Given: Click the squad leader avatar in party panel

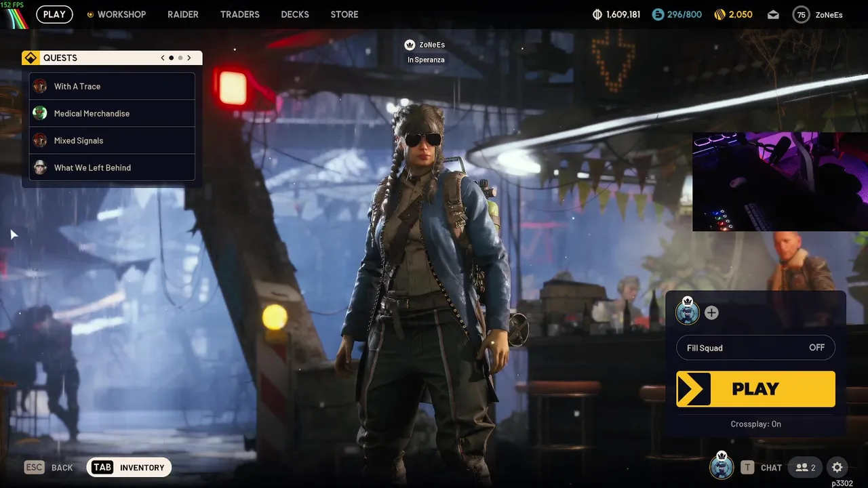Looking at the screenshot, I should click(x=688, y=312).
